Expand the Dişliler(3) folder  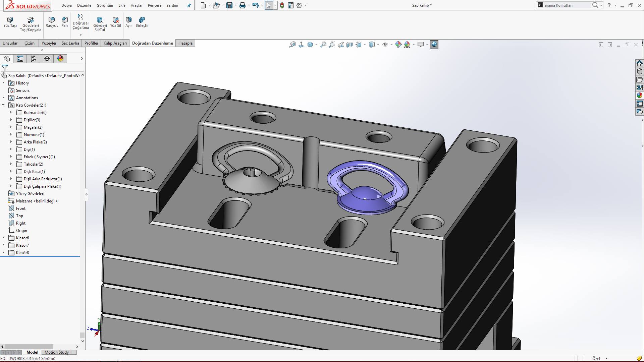pyautogui.click(x=11, y=120)
